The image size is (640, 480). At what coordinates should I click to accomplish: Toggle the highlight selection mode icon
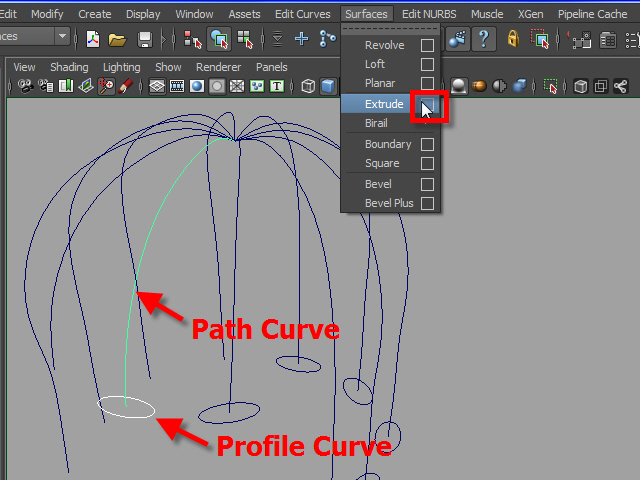pos(540,39)
